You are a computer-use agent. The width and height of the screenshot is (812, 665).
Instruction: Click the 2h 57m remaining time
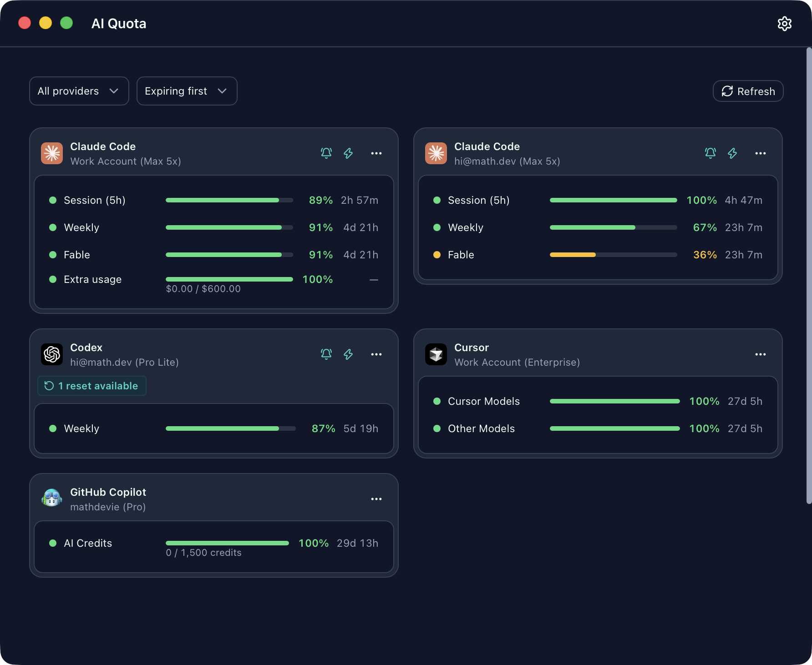click(x=360, y=200)
